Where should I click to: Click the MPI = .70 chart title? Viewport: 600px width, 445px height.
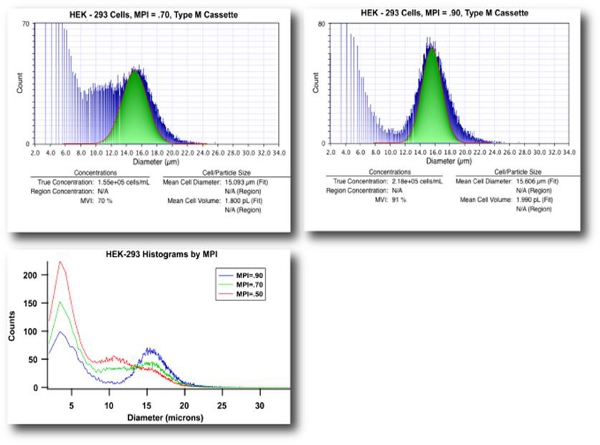[153, 15]
